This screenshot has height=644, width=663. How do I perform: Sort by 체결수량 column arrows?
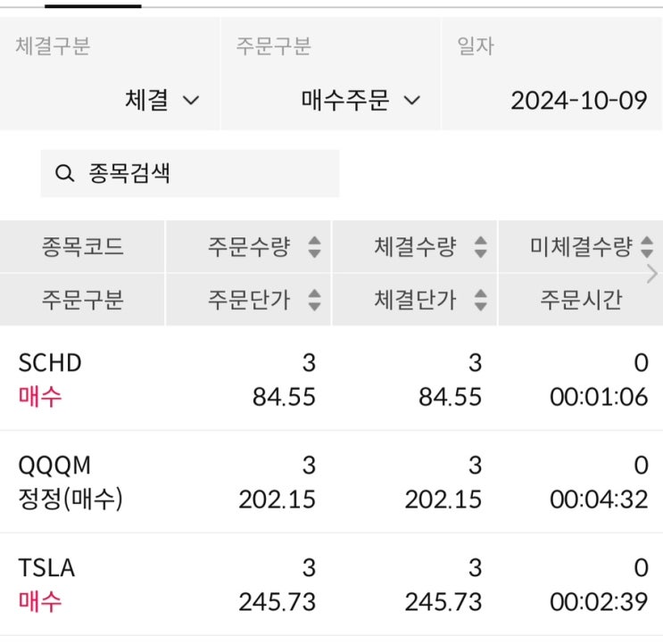click(x=480, y=247)
